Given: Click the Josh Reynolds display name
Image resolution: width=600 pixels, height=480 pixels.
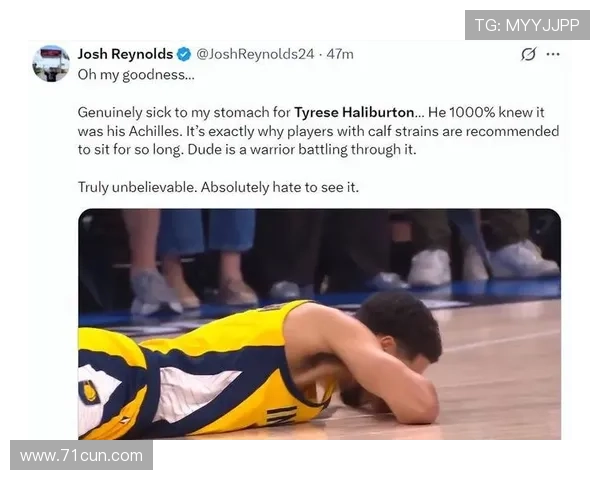Looking at the screenshot, I should (125, 54).
